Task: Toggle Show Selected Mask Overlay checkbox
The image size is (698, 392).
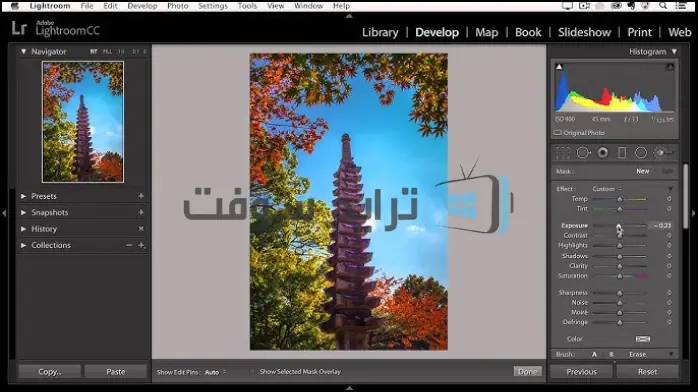Action: click(252, 372)
